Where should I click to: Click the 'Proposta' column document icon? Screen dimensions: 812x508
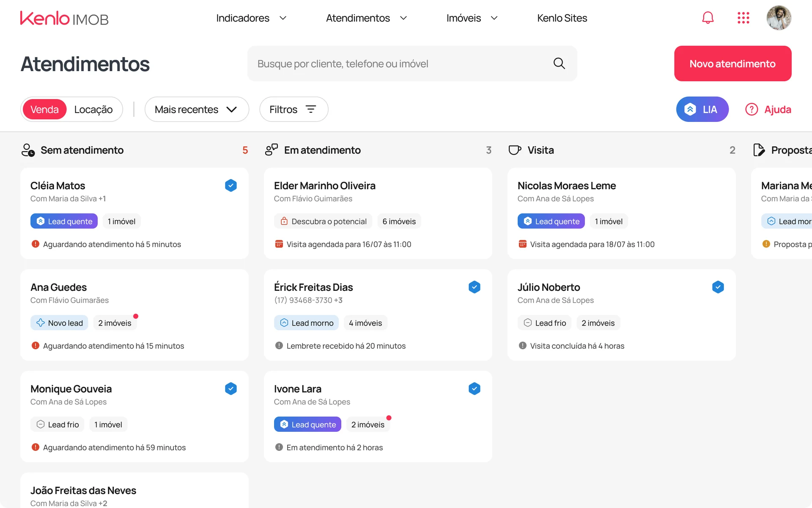point(759,150)
